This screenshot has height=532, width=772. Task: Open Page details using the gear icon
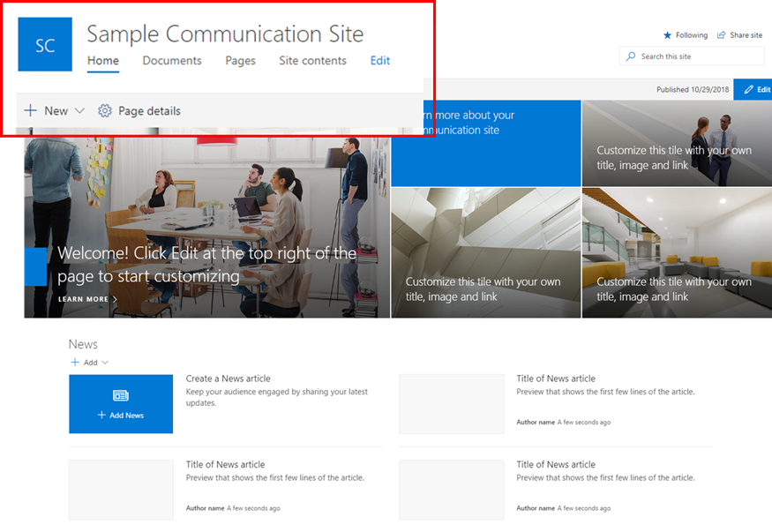tap(104, 110)
